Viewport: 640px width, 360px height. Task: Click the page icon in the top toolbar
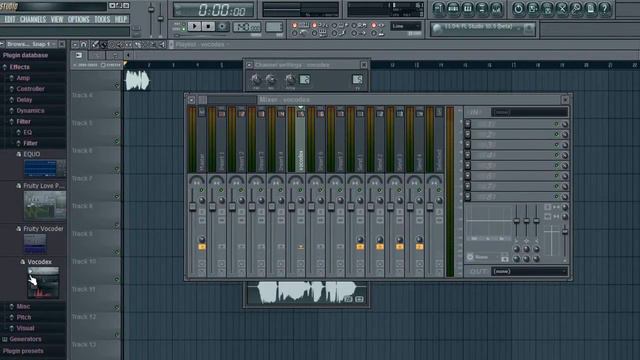pyautogui.click(x=590, y=9)
